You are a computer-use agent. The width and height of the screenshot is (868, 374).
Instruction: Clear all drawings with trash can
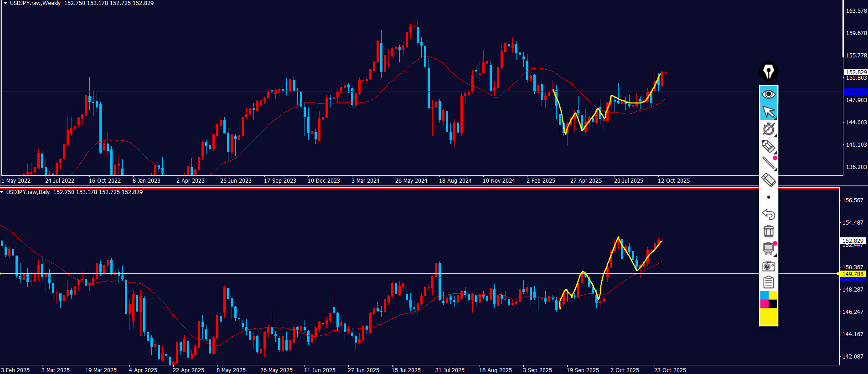pos(768,231)
